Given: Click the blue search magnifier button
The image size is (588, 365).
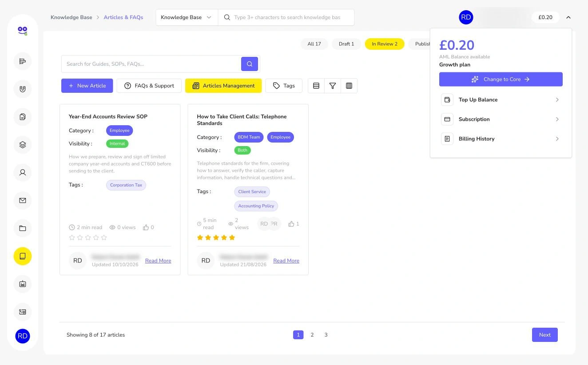Looking at the screenshot, I should pyautogui.click(x=250, y=64).
